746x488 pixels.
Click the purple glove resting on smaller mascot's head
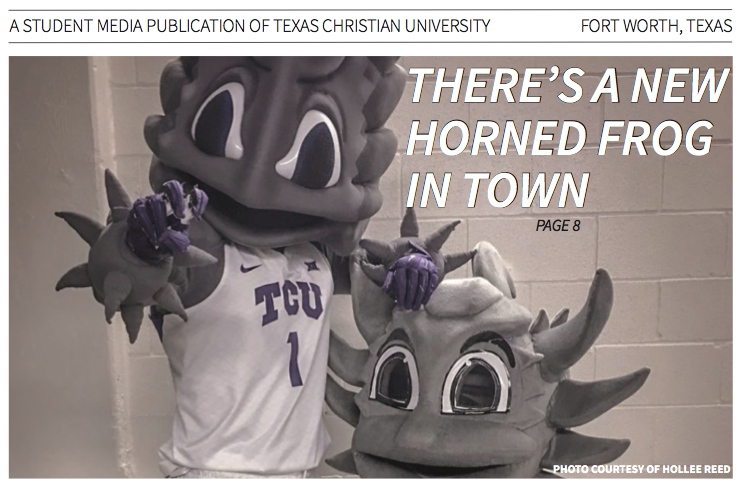412,280
